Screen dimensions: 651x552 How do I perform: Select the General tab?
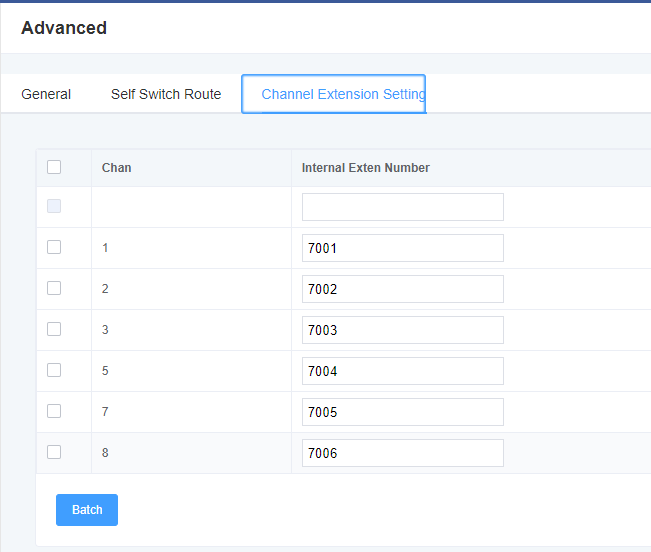46,94
